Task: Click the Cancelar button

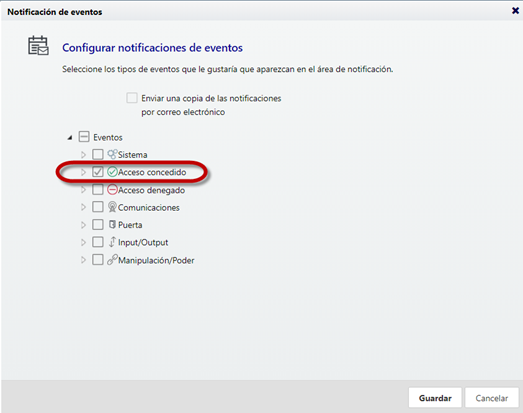Action: (x=492, y=398)
